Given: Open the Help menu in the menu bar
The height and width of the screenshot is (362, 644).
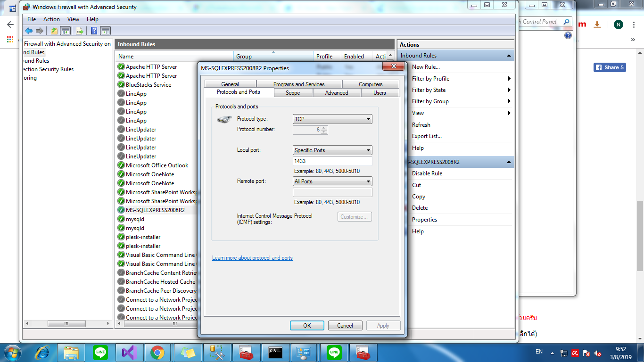Looking at the screenshot, I should pyautogui.click(x=92, y=19).
